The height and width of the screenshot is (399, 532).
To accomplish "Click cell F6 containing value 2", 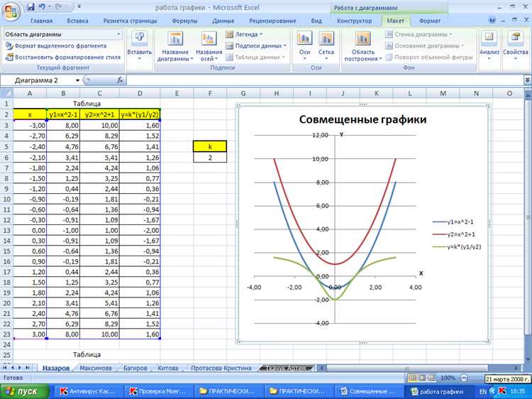I will pyautogui.click(x=210, y=158).
